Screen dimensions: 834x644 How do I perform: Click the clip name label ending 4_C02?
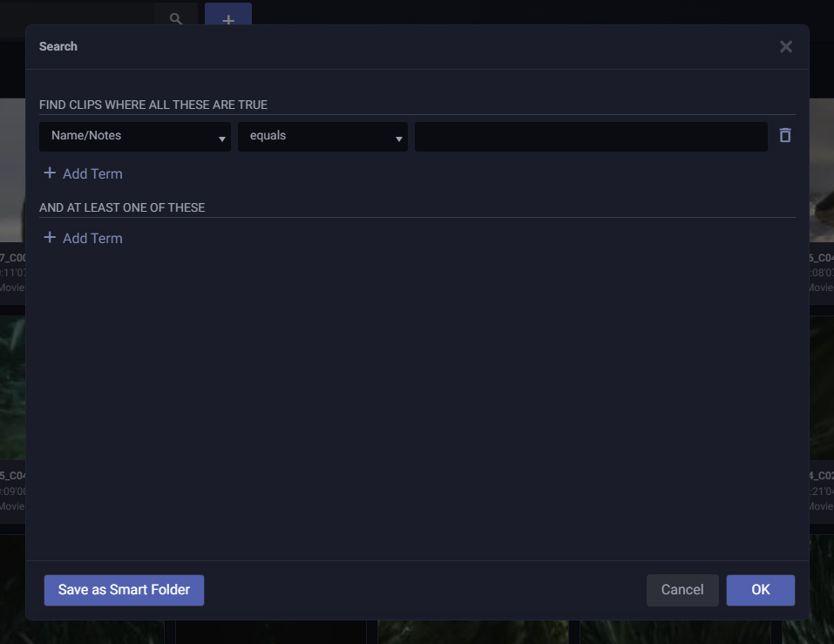[822, 476]
